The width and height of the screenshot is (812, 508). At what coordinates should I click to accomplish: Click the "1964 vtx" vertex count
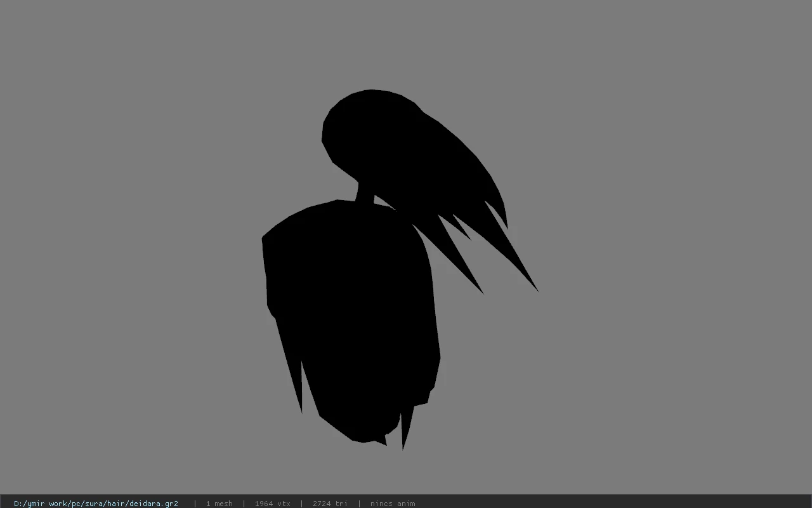point(273,504)
